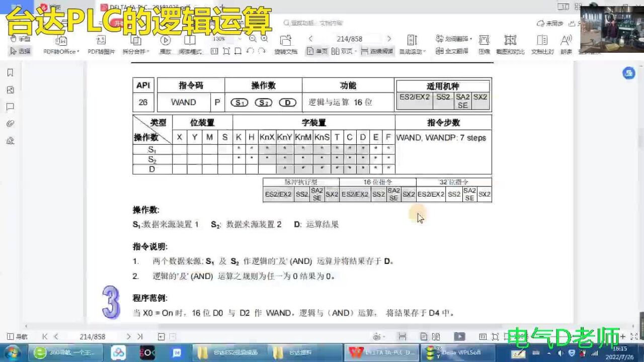This screenshot has width=644, height=362.
Task: Select status bar double page view icon
Action: coord(436,336)
